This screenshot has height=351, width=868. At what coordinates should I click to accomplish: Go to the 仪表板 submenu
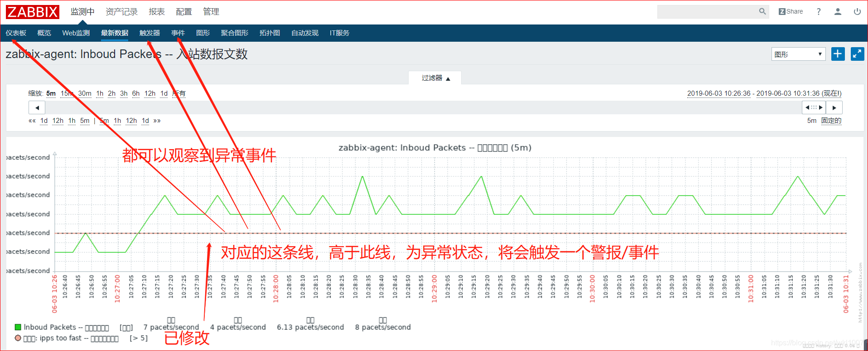(x=16, y=33)
